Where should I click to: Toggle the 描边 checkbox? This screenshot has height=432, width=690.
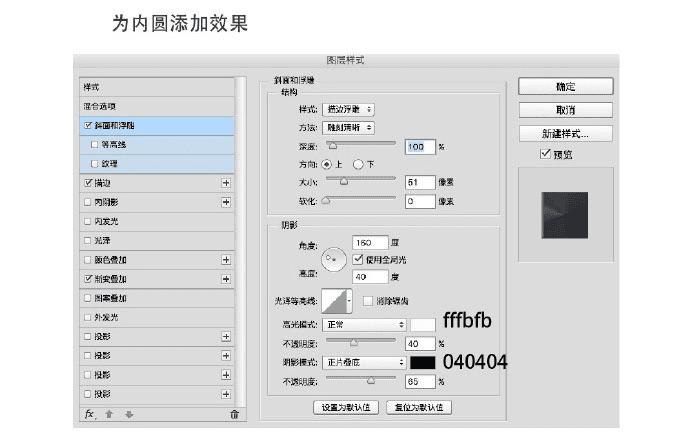[88, 183]
